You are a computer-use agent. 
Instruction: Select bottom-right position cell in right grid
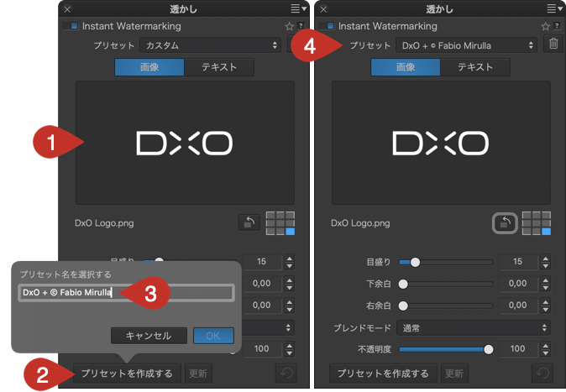tap(547, 232)
